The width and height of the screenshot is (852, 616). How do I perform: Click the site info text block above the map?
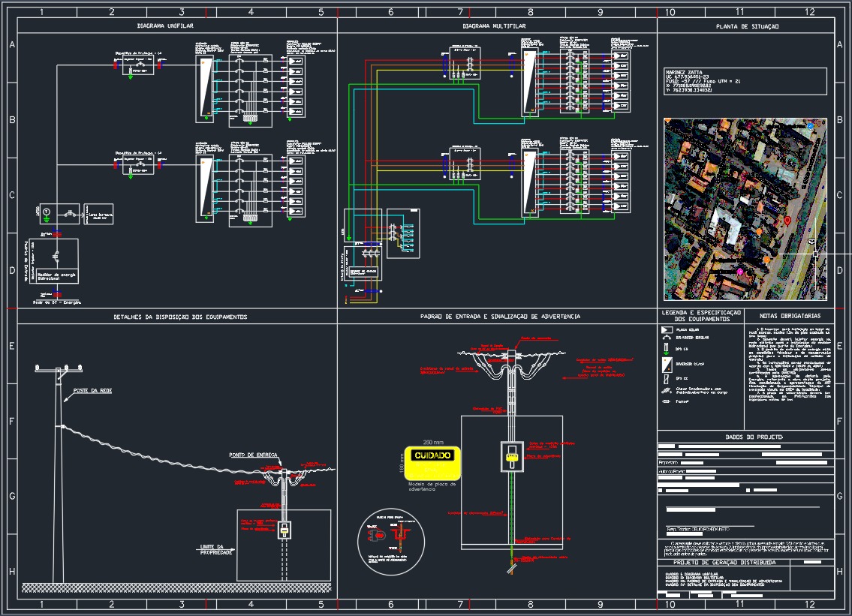745,82
